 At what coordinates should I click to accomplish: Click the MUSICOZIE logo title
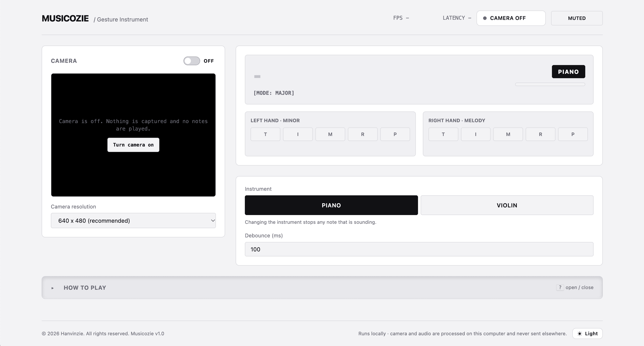pyautogui.click(x=65, y=18)
